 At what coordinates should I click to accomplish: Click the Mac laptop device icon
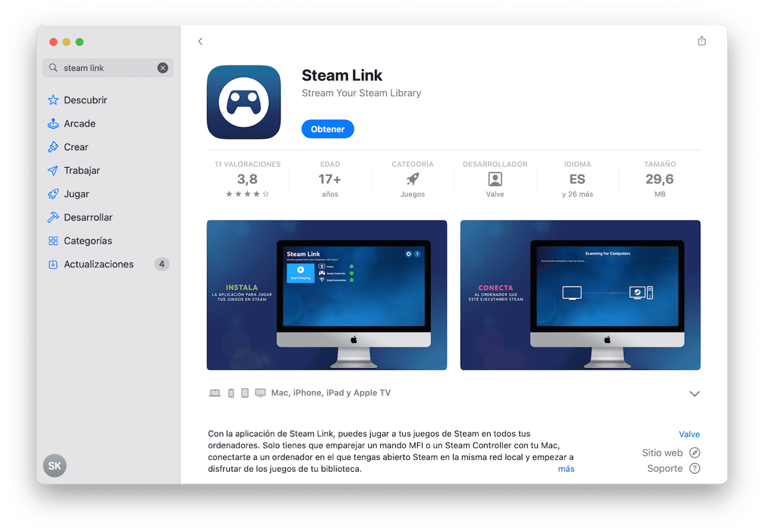(215, 393)
